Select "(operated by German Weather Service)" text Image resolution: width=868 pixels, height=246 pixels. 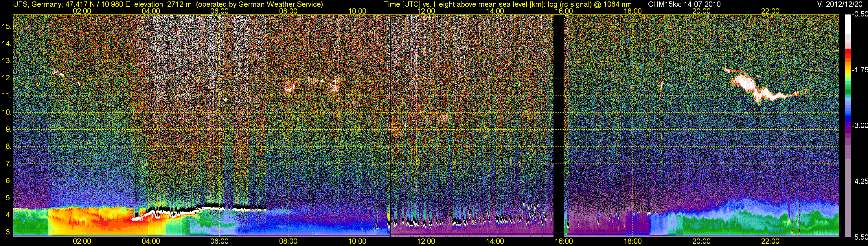260,4
